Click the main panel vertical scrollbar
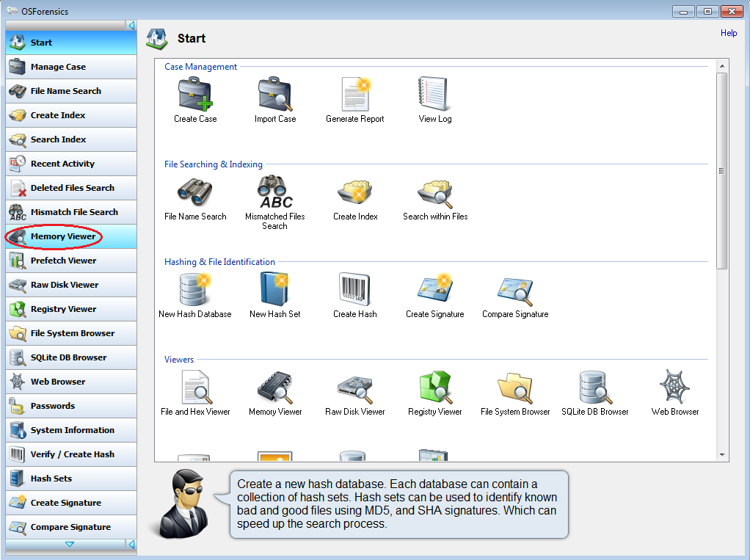The width and height of the screenshot is (750, 560). coord(721,170)
